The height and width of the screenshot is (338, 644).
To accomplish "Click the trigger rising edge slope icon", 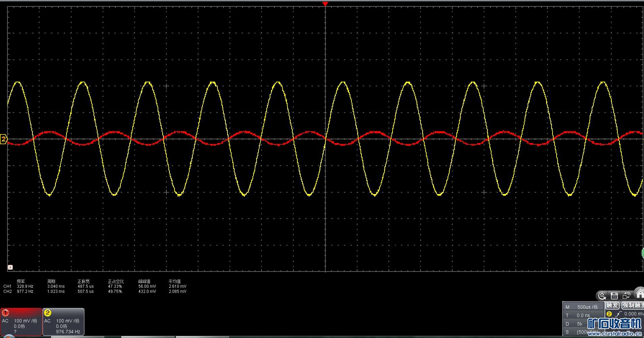I will tap(618, 314).
